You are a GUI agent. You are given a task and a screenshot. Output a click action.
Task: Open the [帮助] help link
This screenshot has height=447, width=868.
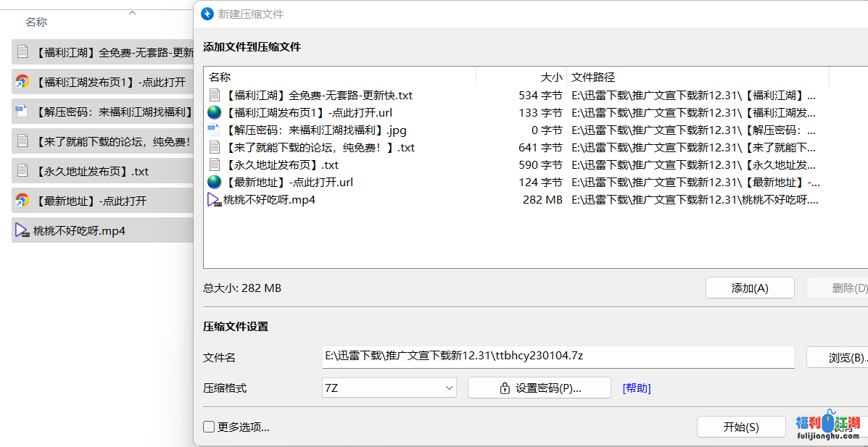click(x=635, y=388)
